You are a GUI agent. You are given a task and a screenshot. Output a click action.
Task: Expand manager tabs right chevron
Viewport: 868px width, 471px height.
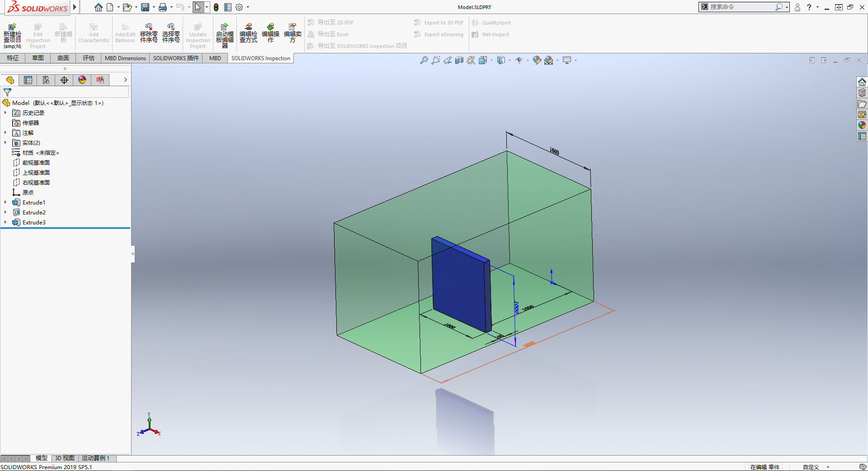point(125,80)
